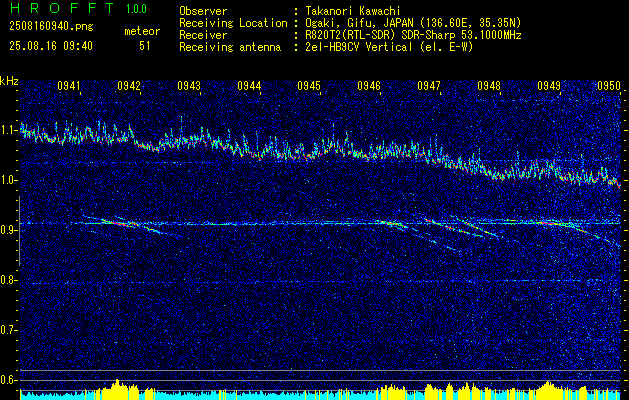Click the R820T2(RTL-SDR) receiver description
Screen dimensions: 629x400
click(413, 35)
